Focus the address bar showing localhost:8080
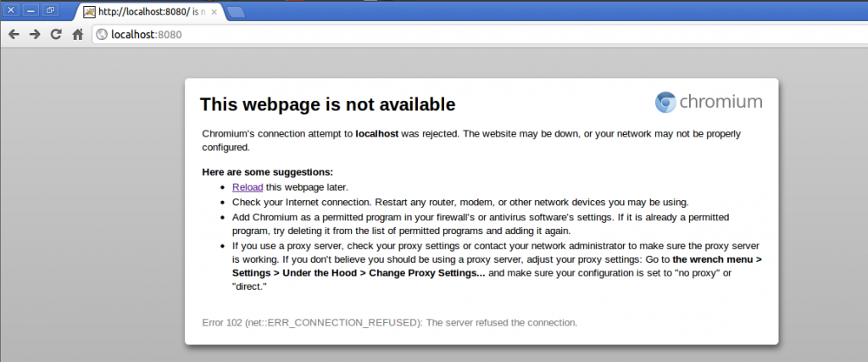The height and width of the screenshot is (362, 868). pos(424,35)
